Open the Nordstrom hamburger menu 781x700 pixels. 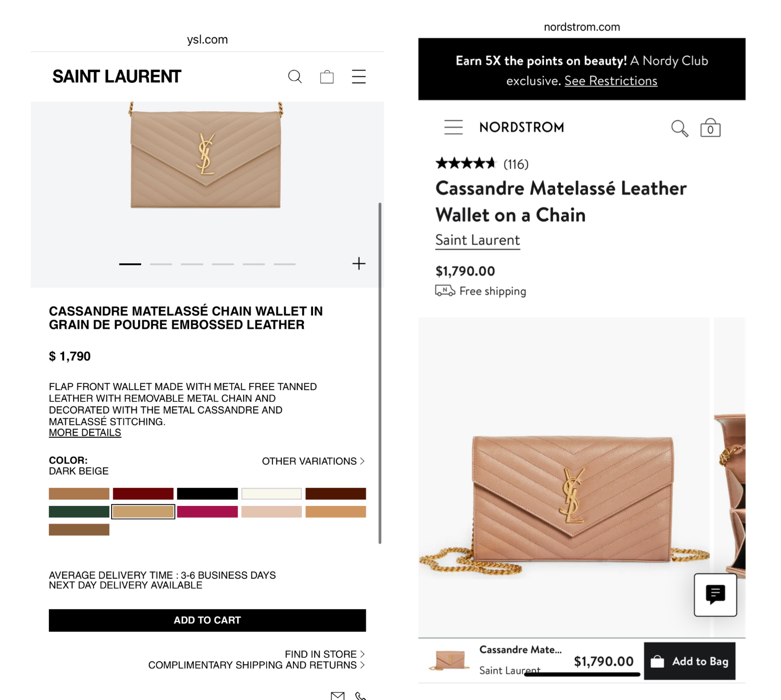tap(453, 127)
